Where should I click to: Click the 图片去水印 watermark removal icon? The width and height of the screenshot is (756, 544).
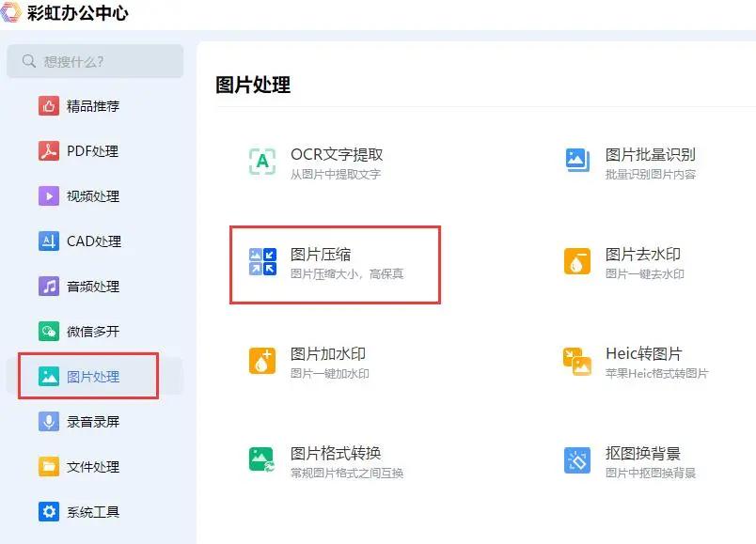click(578, 262)
